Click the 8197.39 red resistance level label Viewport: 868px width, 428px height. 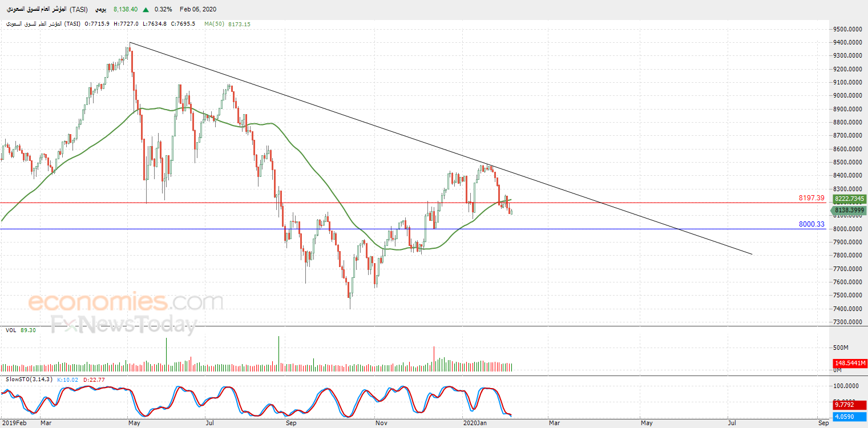pyautogui.click(x=812, y=198)
